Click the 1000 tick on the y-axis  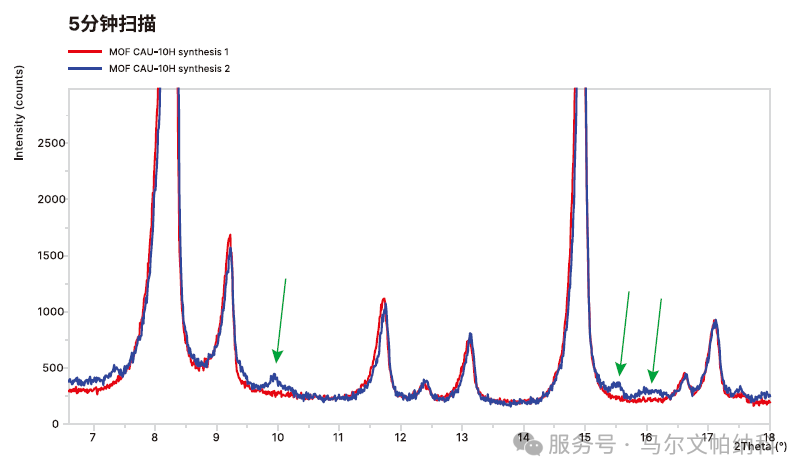(x=50, y=312)
